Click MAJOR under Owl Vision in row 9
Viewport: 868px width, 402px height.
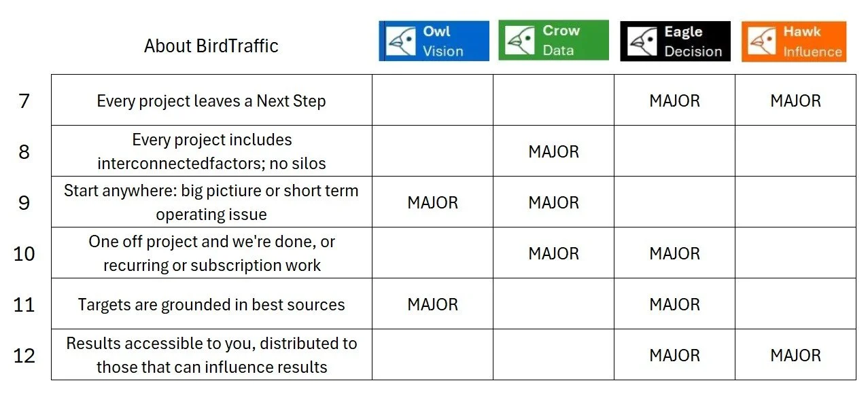point(433,202)
